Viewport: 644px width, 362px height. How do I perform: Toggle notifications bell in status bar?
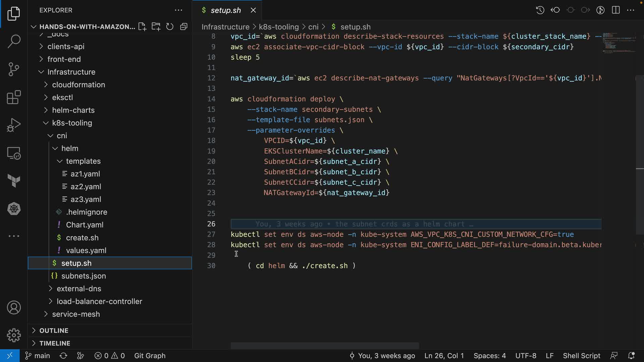point(631,356)
